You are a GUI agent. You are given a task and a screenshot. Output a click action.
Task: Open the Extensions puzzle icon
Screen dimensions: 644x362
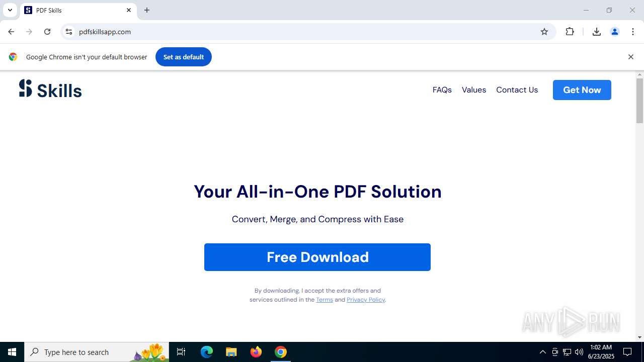570,32
